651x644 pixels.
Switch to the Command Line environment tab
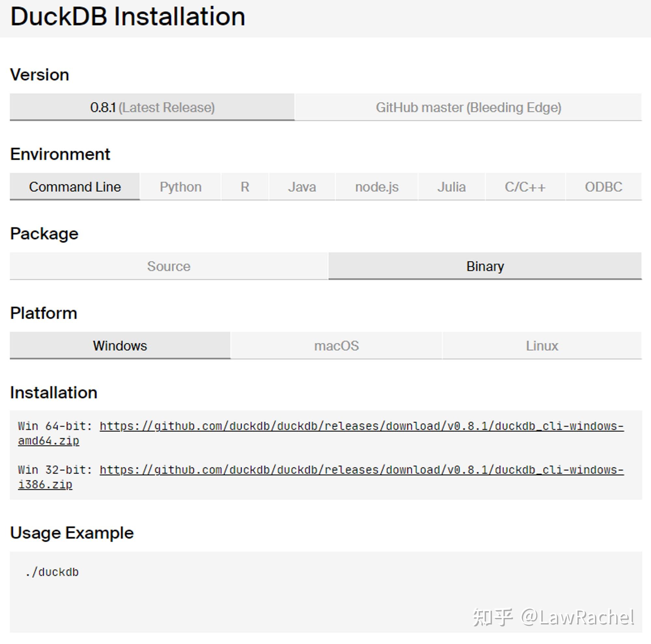tap(75, 187)
